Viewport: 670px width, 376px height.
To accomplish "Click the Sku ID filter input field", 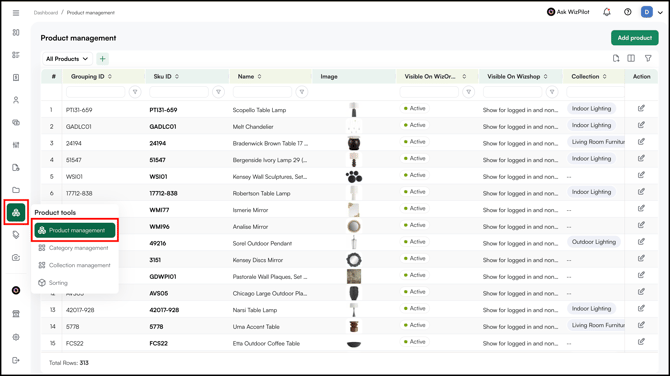I will tap(179, 92).
